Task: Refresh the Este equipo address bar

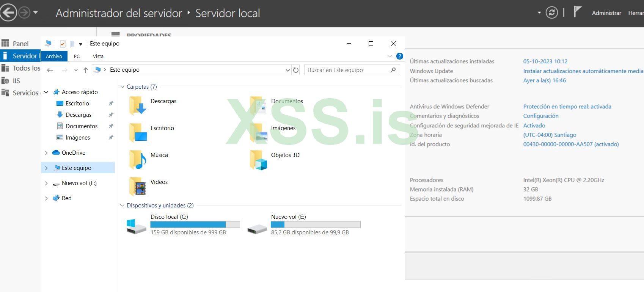Action: click(x=296, y=70)
